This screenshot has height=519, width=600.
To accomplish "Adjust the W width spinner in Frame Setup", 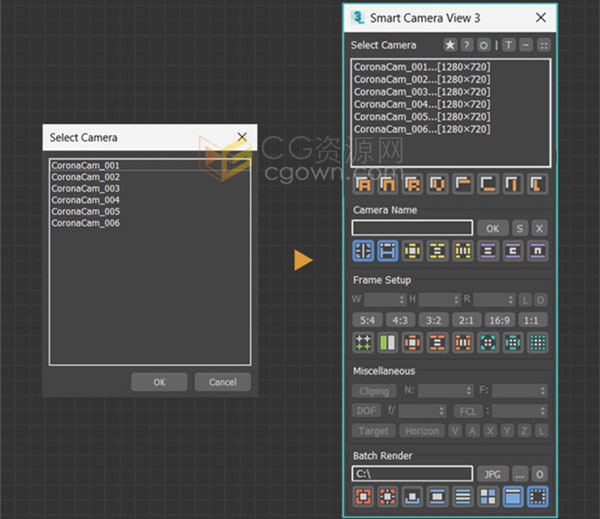I will click(385, 300).
